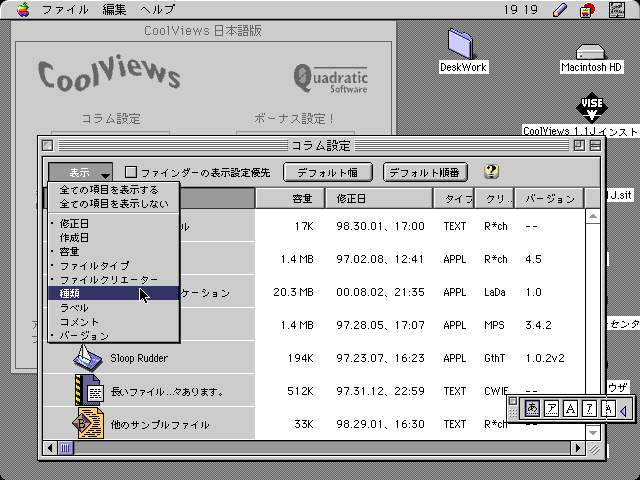Select the highlighted 種類 menu item
The height and width of the screenshot is (480, 640).
pyautogui.click(x=113, y=293)
